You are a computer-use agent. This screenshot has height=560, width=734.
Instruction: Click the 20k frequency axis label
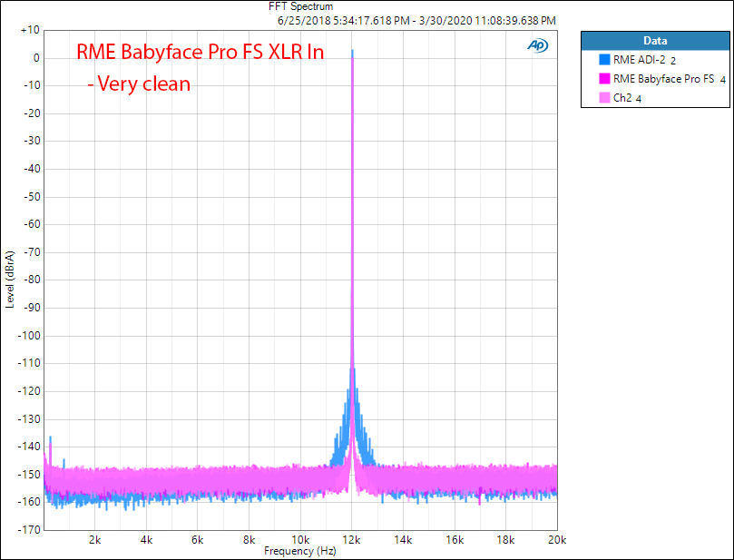click(x=556, y=540)
